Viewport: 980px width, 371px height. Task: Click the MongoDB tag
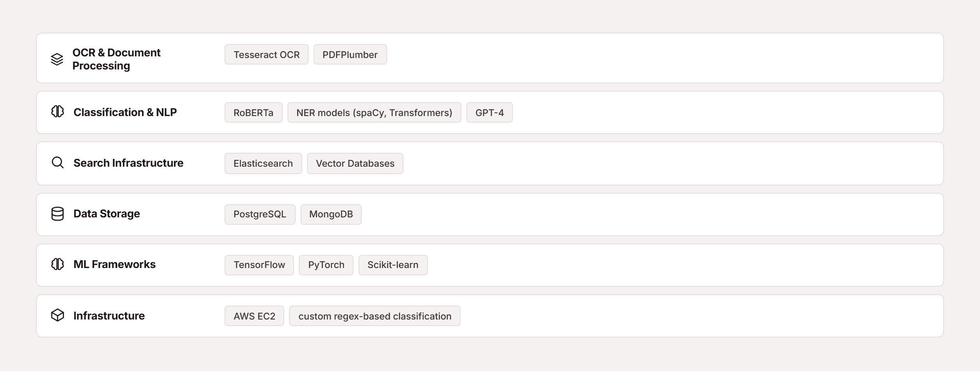coord(331,215)
